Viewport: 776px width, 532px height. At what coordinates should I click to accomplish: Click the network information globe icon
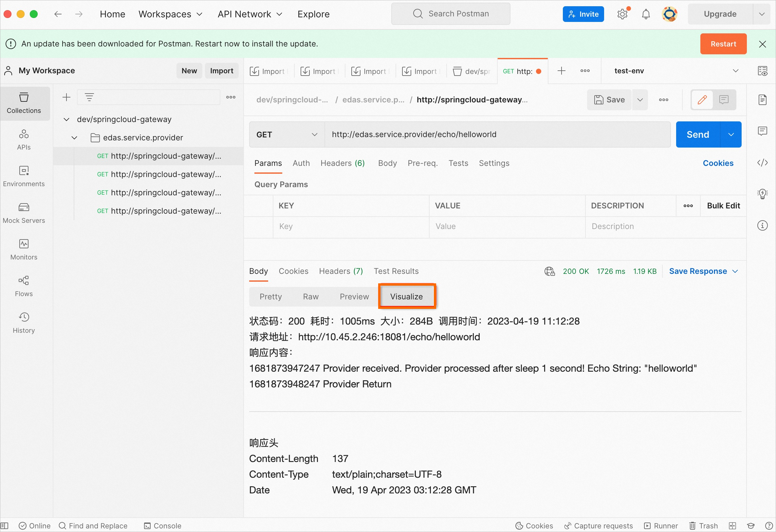pyautogui.click(x=550, y=271)
